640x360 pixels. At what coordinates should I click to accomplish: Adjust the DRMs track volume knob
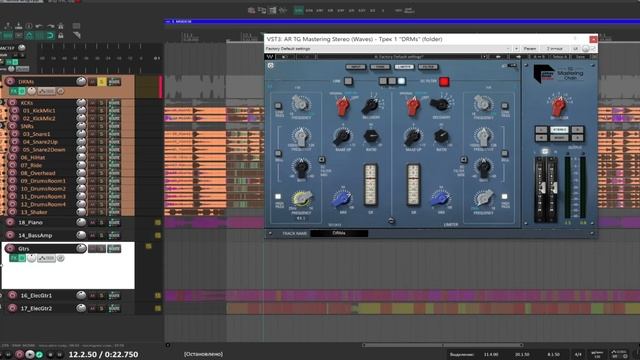coord(81,82)
